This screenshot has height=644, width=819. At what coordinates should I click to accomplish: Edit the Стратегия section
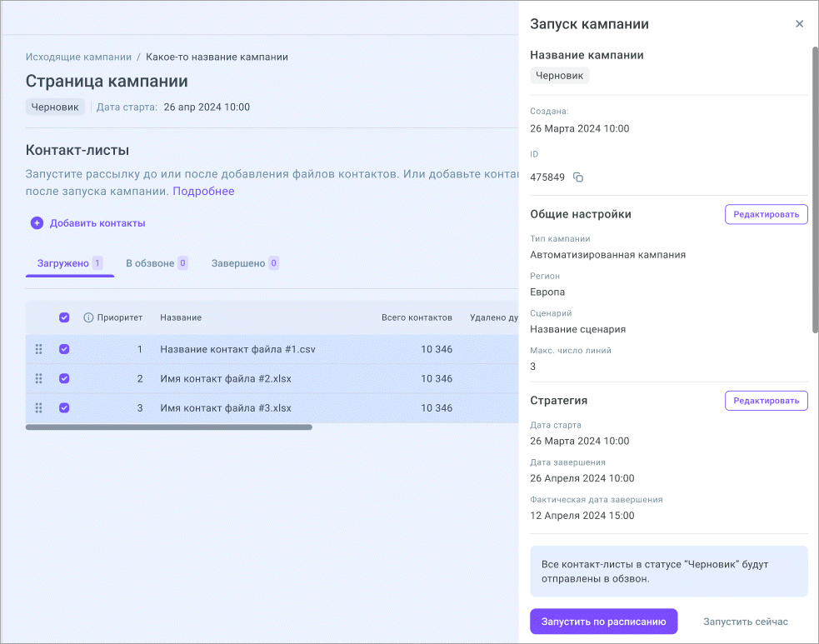pos(766,401)
